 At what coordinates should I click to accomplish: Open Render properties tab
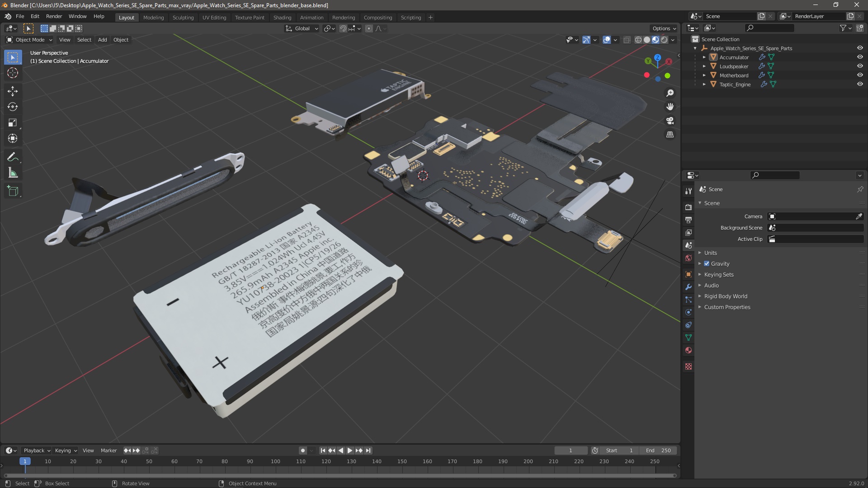[689, 207]
